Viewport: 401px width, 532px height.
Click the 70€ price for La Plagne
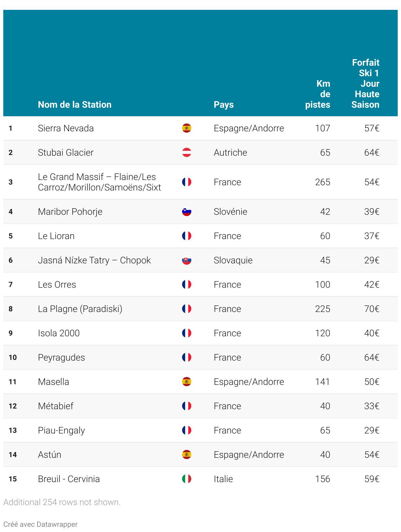pyautogui.click(x=372, y=309)
